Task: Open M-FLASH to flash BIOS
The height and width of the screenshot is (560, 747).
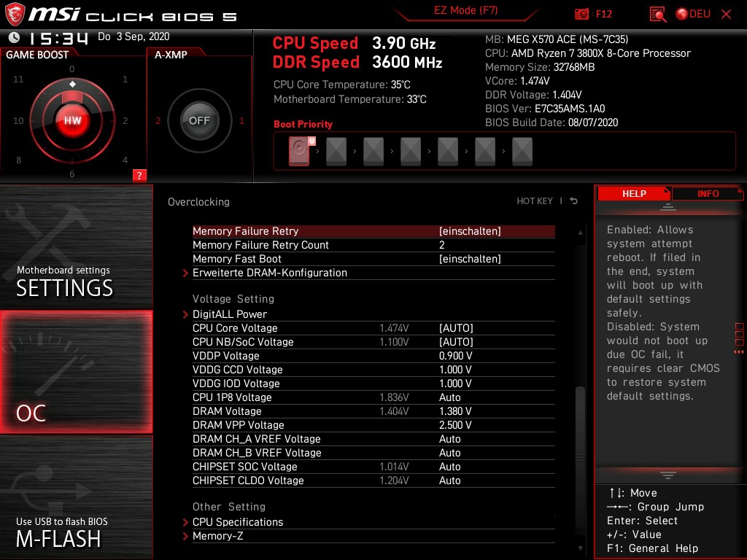Action: [76, 497]
